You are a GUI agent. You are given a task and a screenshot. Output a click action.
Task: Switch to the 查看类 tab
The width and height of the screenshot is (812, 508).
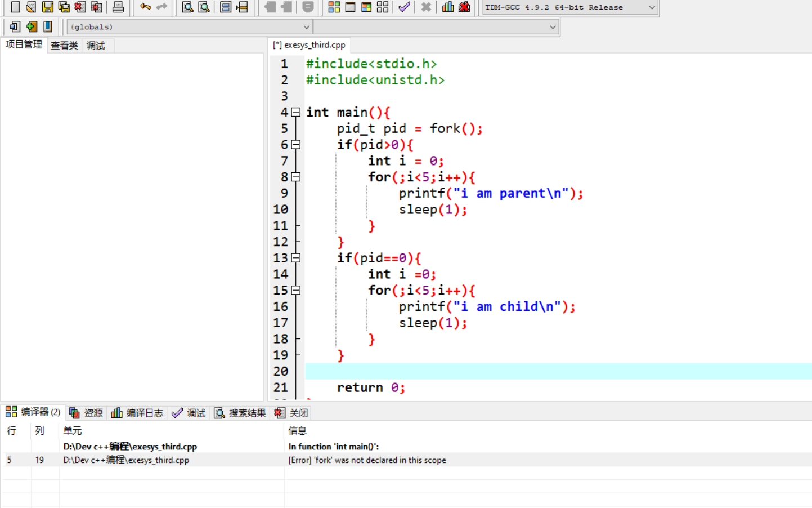pyautogui.click(x=64, y=45)
